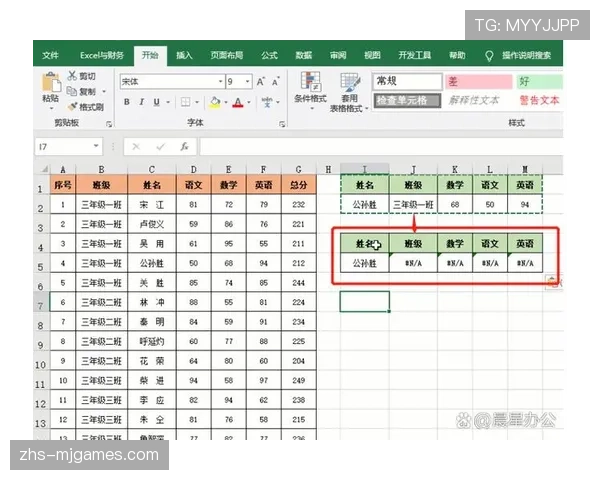Click #N/A cell under 班级
Screen dimensions: 600x480
pos(413,263)
